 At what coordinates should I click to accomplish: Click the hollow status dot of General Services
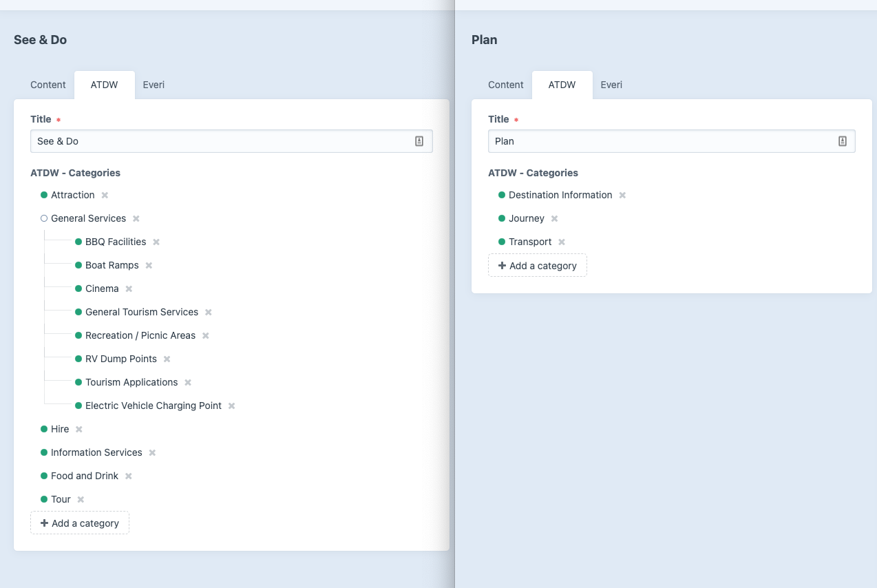44,218
